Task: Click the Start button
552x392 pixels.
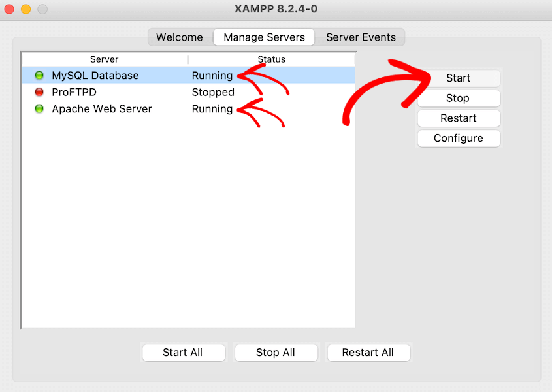Action: point(459,78)
